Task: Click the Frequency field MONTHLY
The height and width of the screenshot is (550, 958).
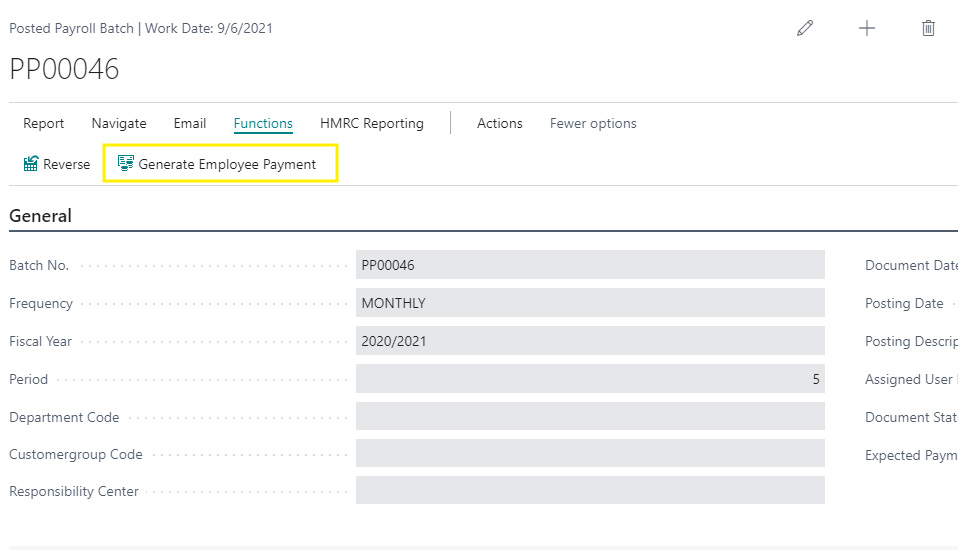Action: pos(590,303)
